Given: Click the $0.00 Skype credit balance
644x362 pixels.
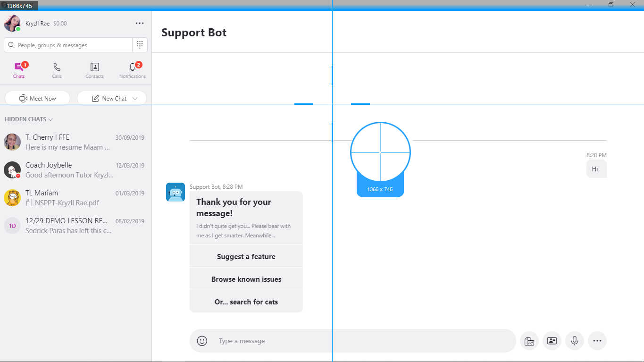Looking at the screenshot, I should click(60, 23).
